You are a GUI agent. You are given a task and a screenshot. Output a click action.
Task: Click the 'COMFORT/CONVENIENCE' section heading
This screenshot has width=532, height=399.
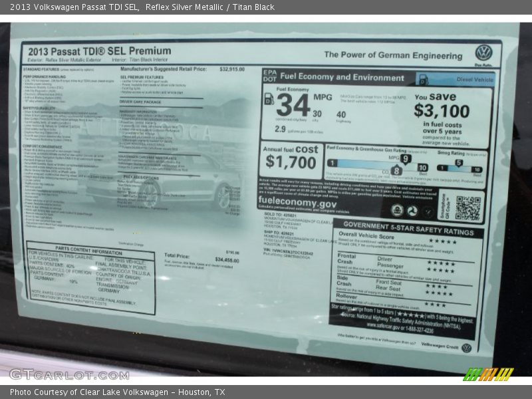pos(42,147)
